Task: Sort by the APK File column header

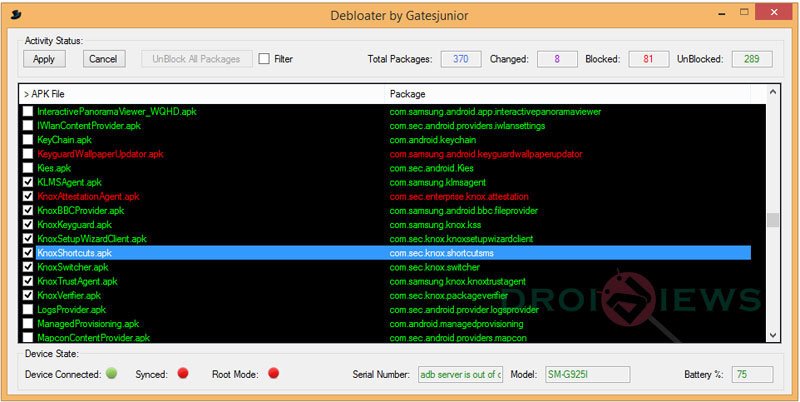Action: click(x=202, y=94)
